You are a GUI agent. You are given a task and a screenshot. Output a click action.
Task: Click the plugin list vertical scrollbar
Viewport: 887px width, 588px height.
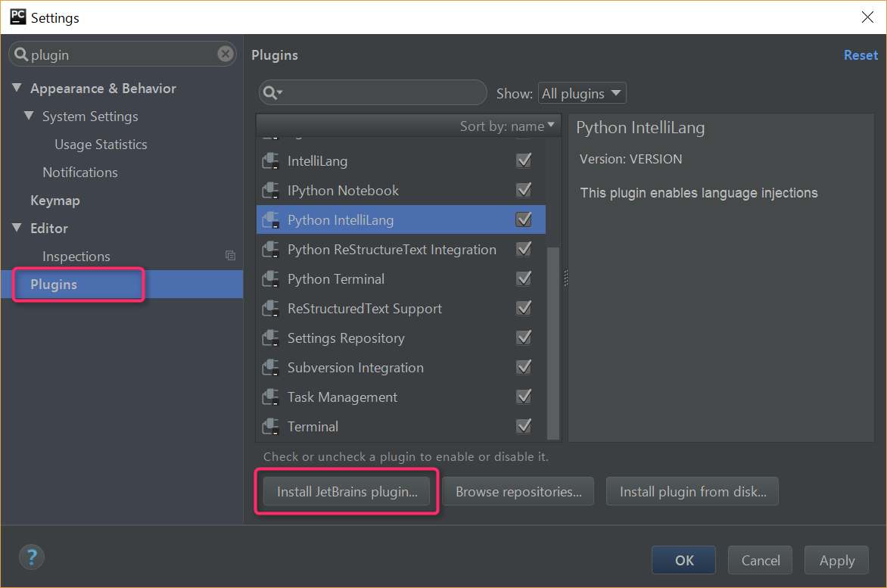553,343
